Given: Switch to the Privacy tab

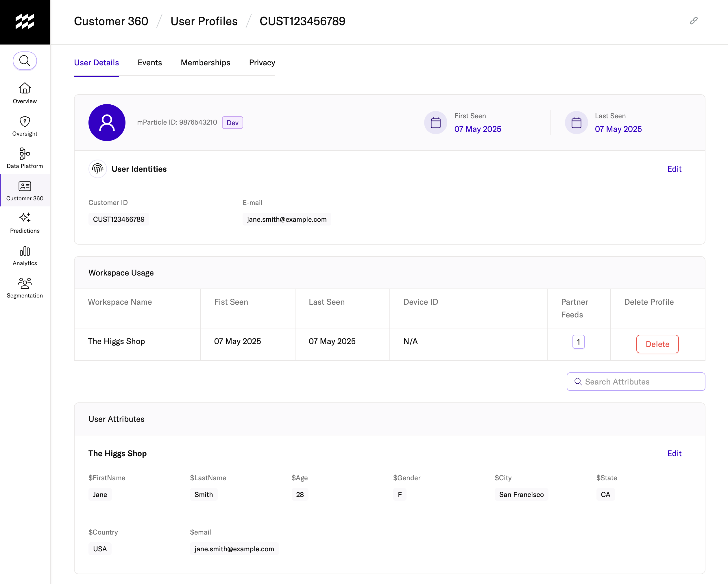Looking at the screenshot, I should pyautogui.click(x=262, y=63).
